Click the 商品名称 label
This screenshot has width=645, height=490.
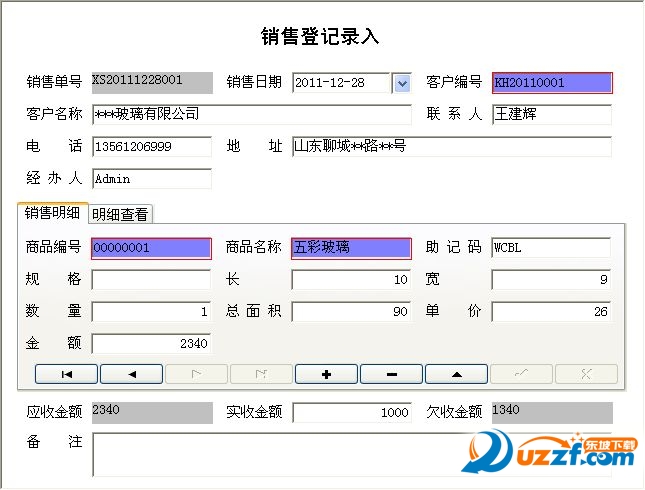point(254,247)
